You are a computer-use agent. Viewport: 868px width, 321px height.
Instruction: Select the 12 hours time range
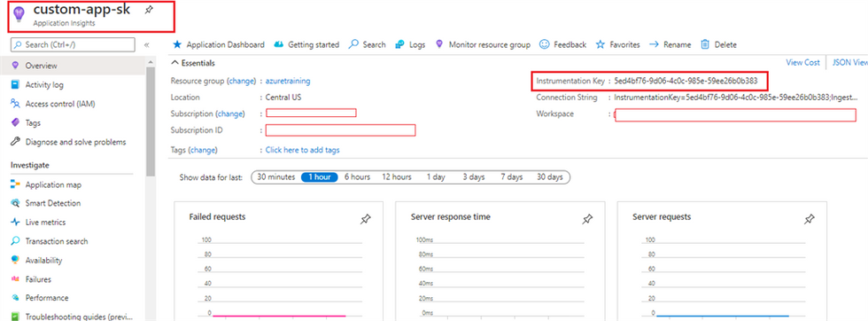[397, 177]
